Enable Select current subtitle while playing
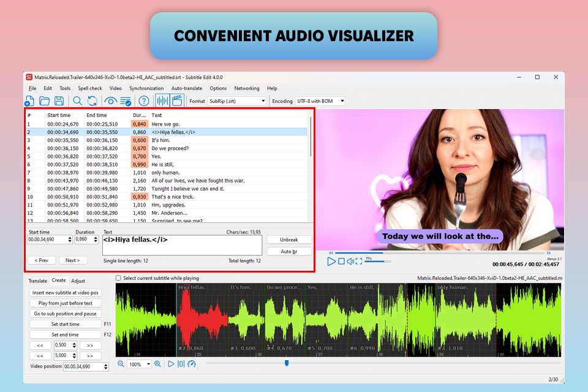 (119, 278)
